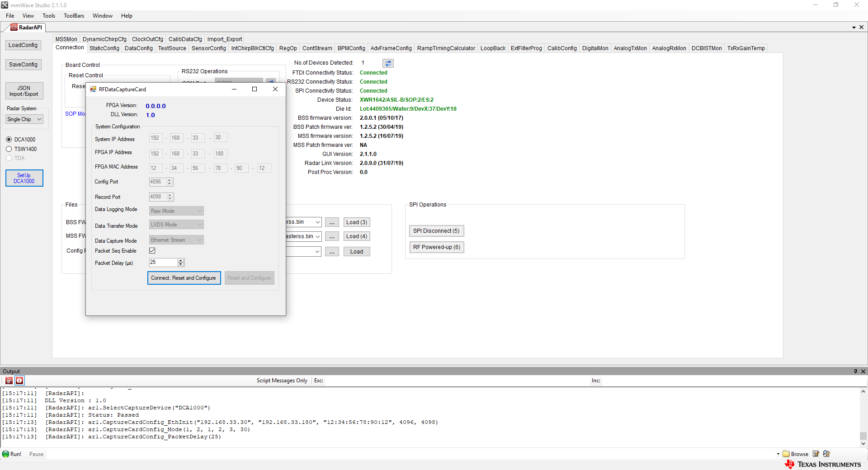Image resolution: width=868 pixels, height=470 pixels.
Task: Switch to the RampTimingCalculator tab
Action: tap(446, 48)
